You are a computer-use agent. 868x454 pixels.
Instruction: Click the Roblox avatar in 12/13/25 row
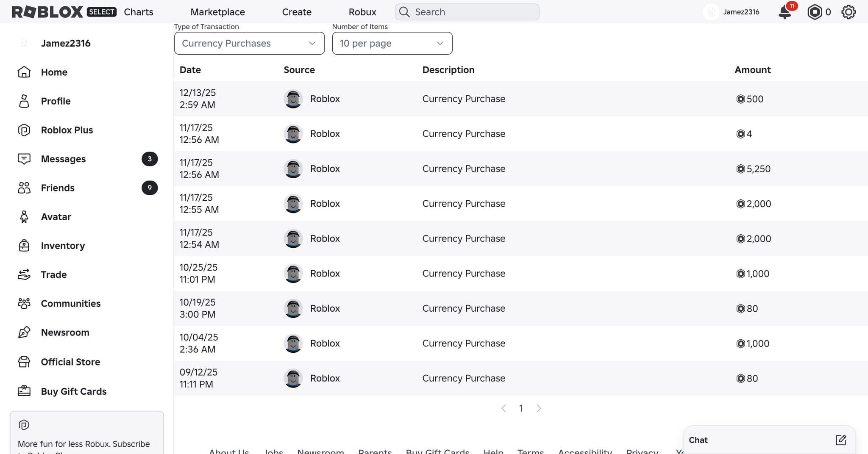click(293, 99)
